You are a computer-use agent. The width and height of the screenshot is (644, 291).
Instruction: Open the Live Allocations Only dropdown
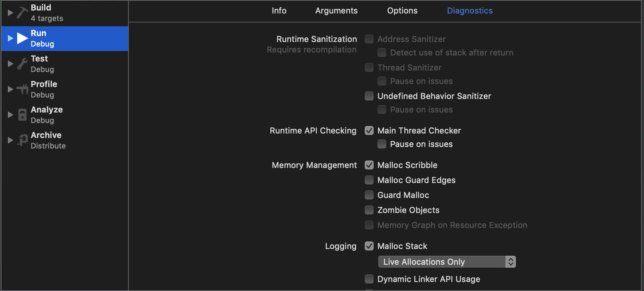447,262
